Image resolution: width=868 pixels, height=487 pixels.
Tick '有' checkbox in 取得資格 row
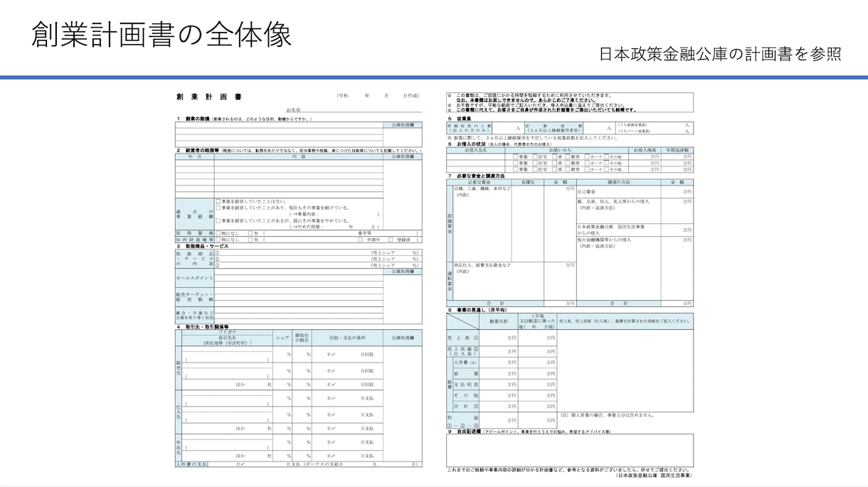(250, 233)
